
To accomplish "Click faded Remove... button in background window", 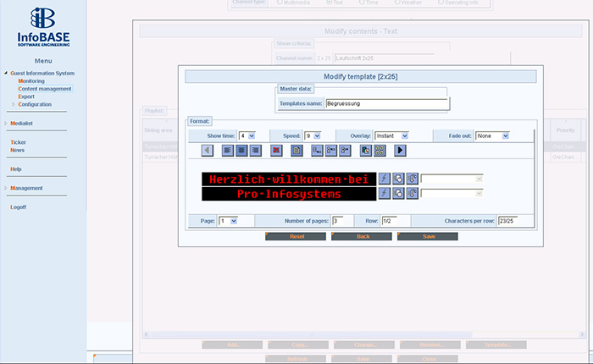I will [430, 345].
